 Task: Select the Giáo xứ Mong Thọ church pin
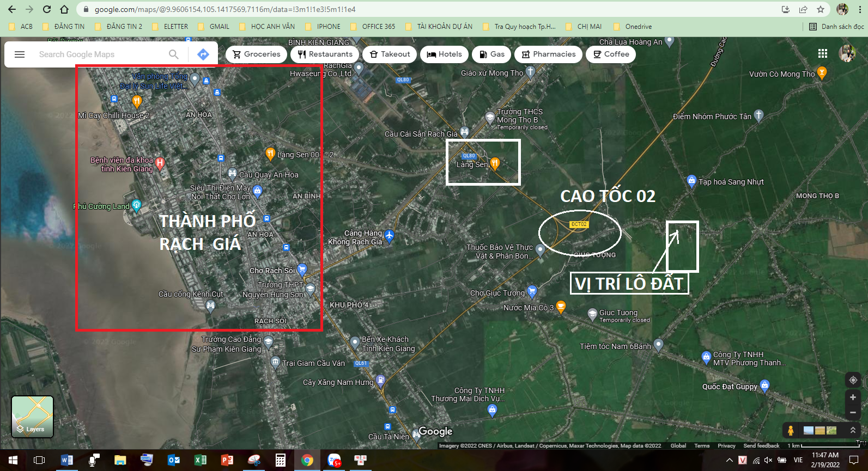click(530, 71)
